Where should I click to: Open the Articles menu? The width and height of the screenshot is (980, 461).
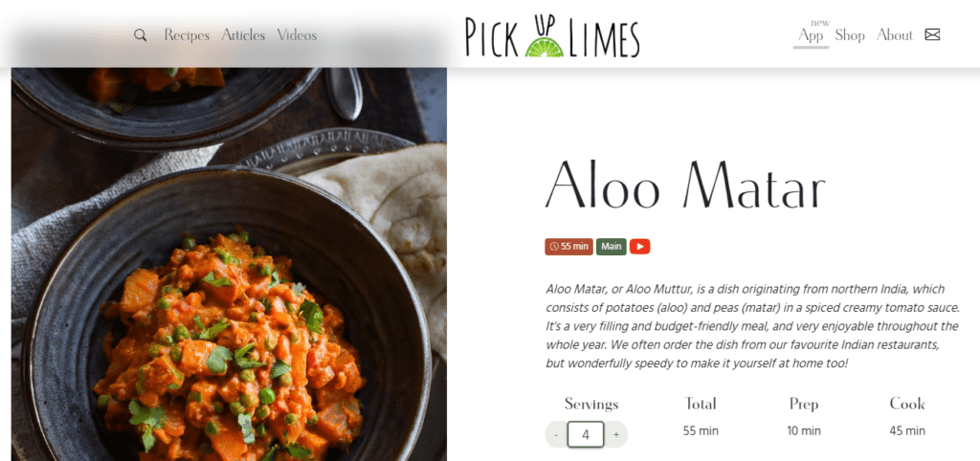click(x=243, y=35)
